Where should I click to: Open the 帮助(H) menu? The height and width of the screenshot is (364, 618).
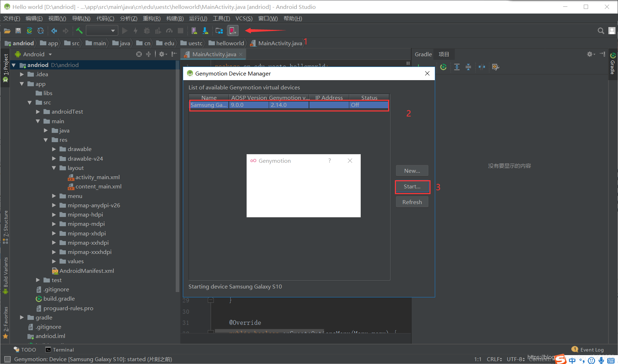coord(293,19)
